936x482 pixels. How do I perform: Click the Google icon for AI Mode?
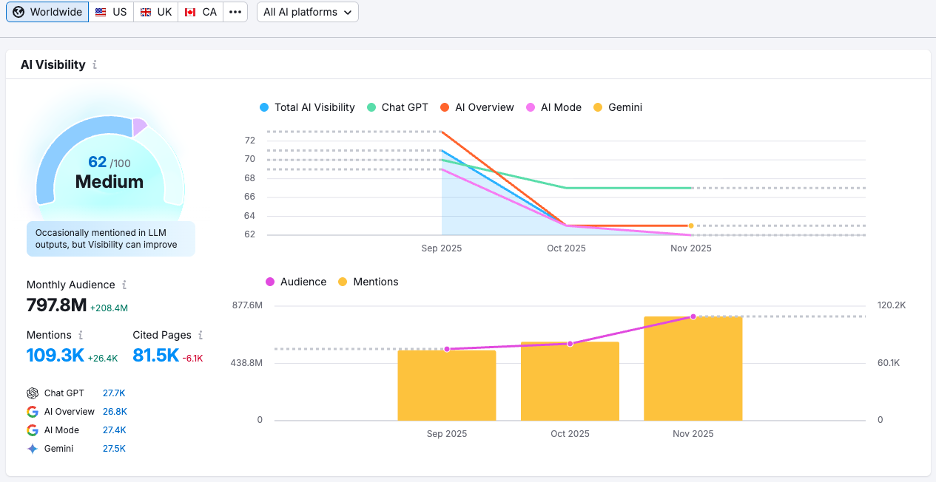point(33,430)
